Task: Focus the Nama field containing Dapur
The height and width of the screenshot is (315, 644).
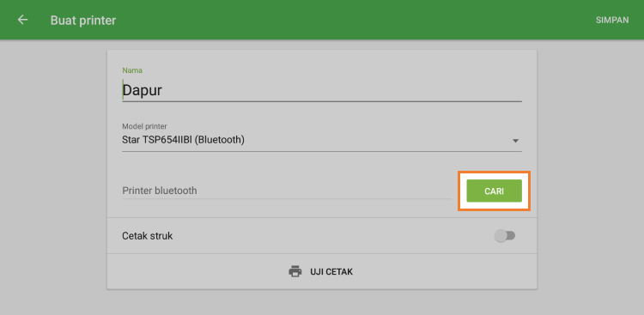Action: pyautogui.click(x=322, y=90)
